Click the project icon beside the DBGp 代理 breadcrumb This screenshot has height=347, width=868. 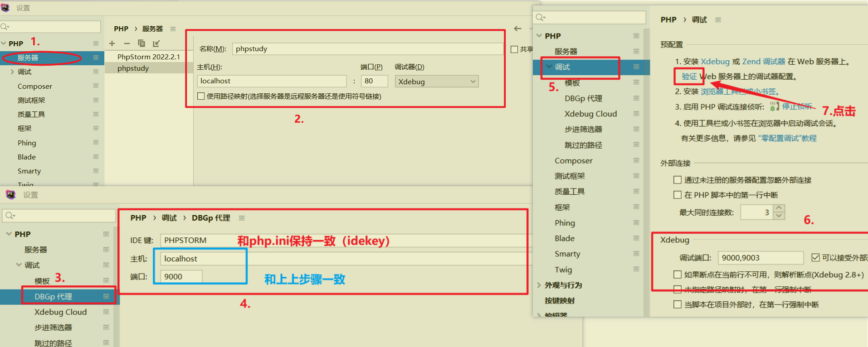coord(242,218)
